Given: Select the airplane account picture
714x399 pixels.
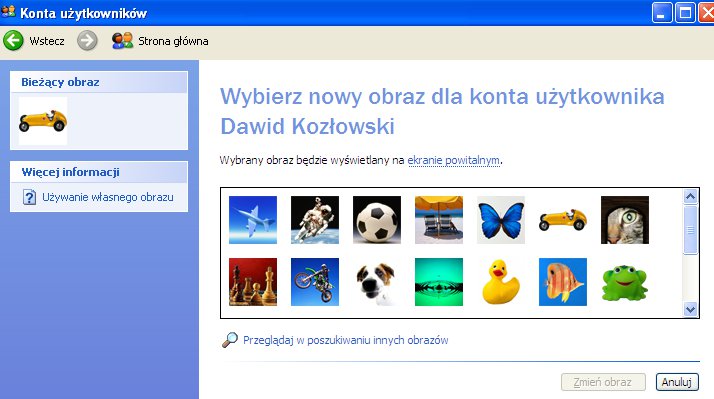Looking at the screenshot, I should point(253,220).
